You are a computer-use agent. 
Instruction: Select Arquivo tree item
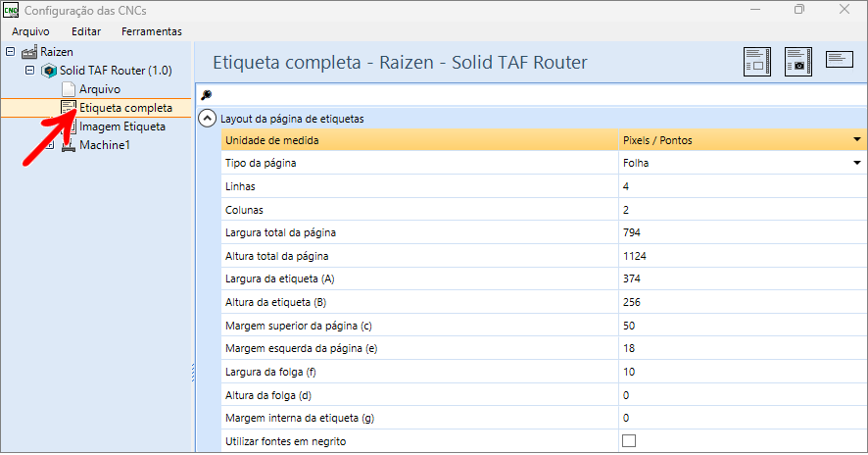click(x=100, y=89)
